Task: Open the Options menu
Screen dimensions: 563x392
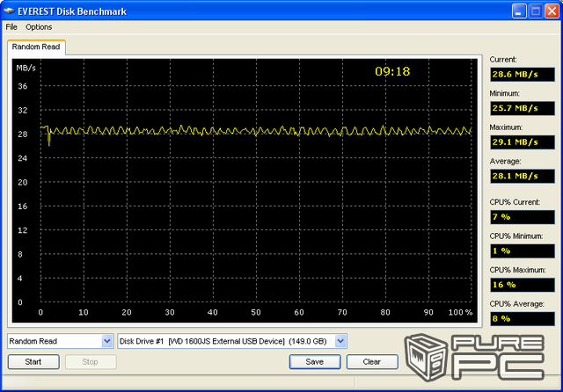Action: coord(39,27)
